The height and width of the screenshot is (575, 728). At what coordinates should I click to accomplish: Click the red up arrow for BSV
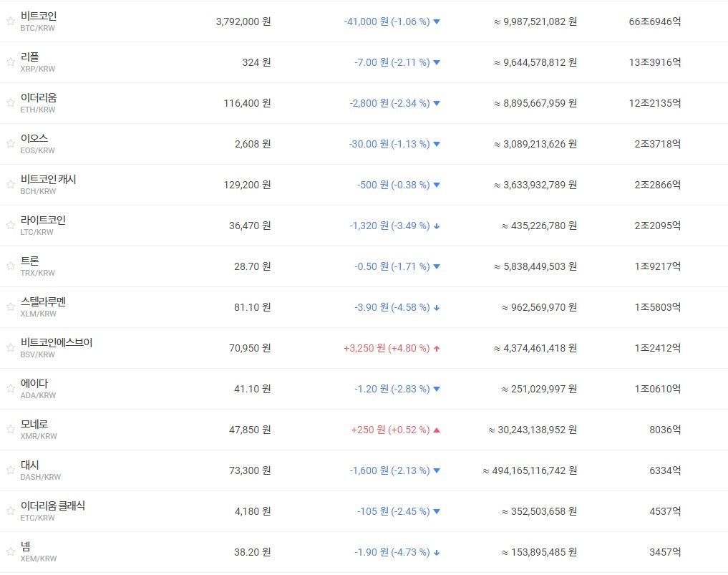437,349
